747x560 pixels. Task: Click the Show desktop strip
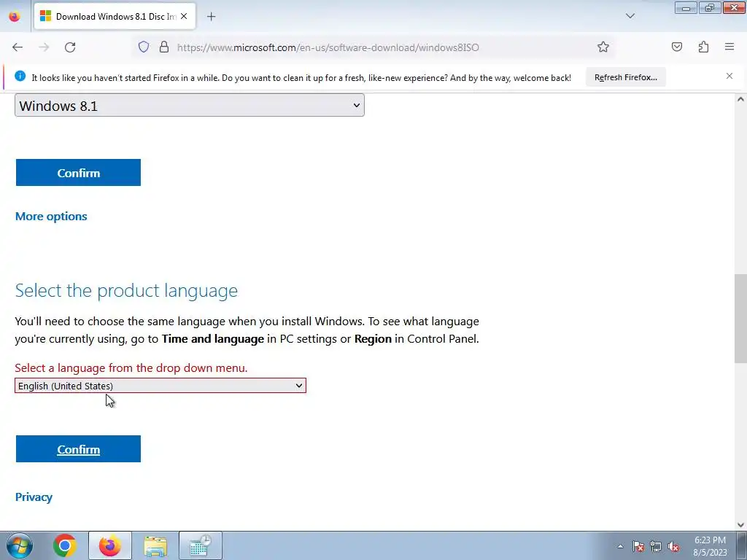[742, 545]
